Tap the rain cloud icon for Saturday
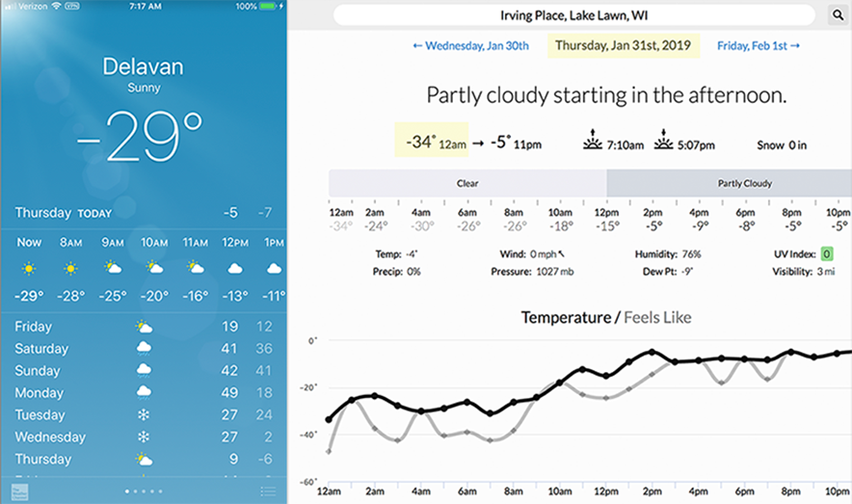This screenshot has height=504, width=852. [x=144, y=349]
